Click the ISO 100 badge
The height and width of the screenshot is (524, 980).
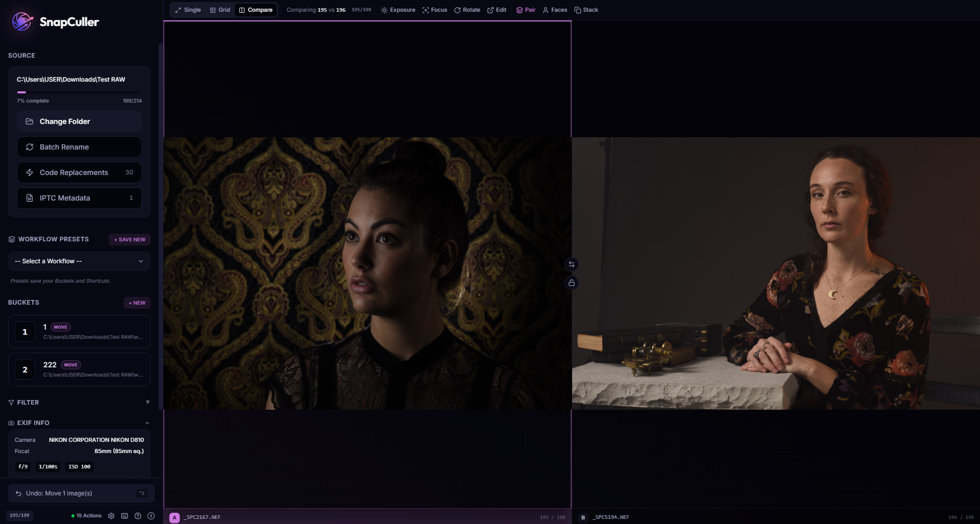coord(79,467)
